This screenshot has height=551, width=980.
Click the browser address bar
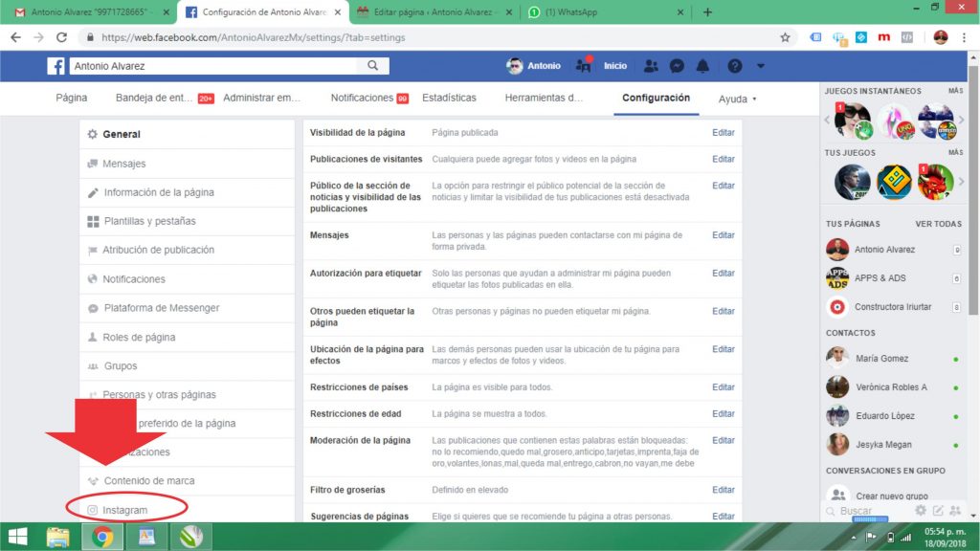point(432,37)
